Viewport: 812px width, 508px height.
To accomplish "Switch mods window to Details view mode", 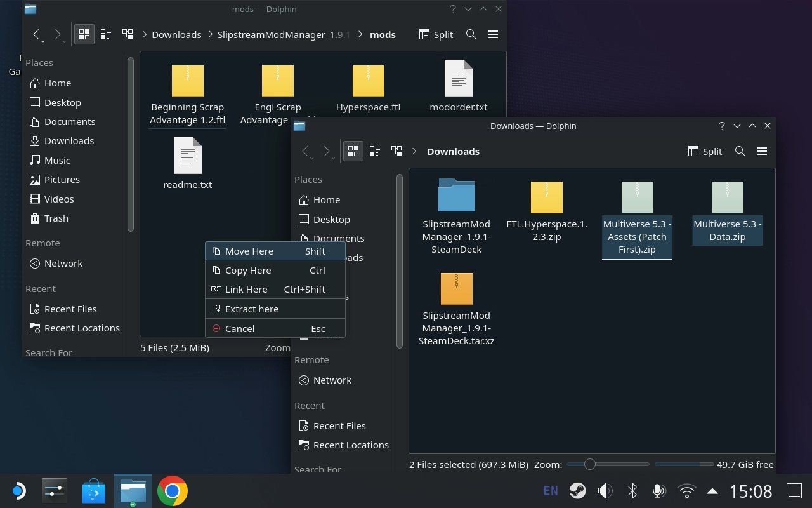I will (x=128, y=34).
